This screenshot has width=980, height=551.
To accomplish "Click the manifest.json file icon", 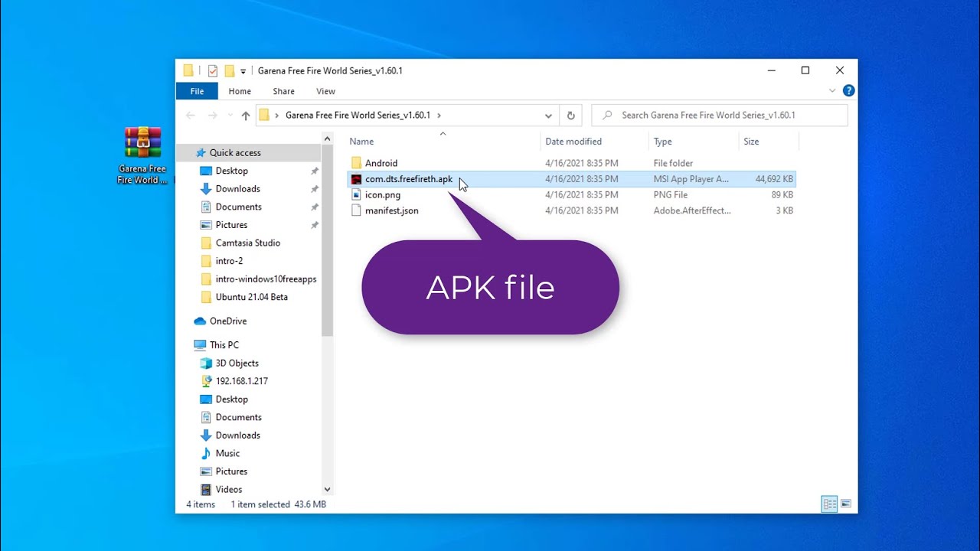I will tap(356, 210).
